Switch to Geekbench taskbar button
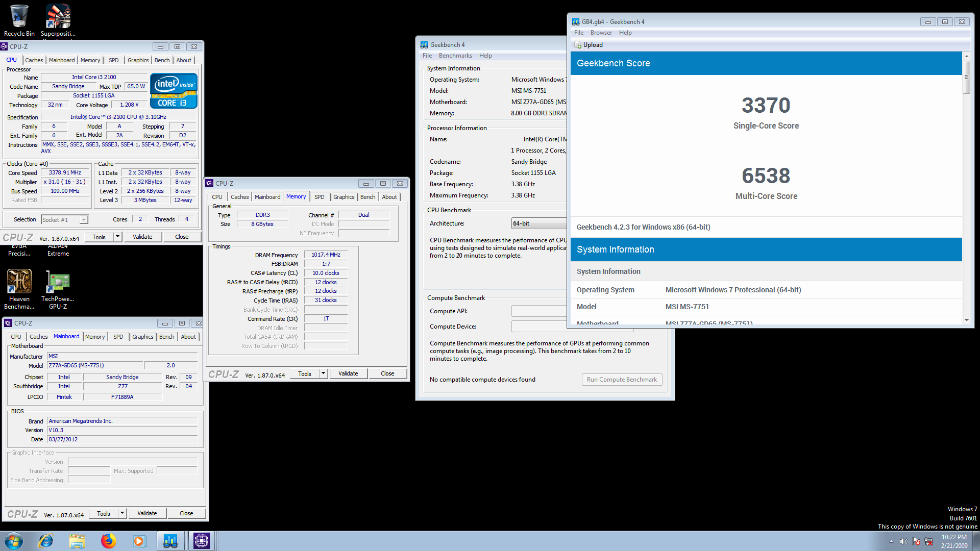 click(x=170, y=541)
